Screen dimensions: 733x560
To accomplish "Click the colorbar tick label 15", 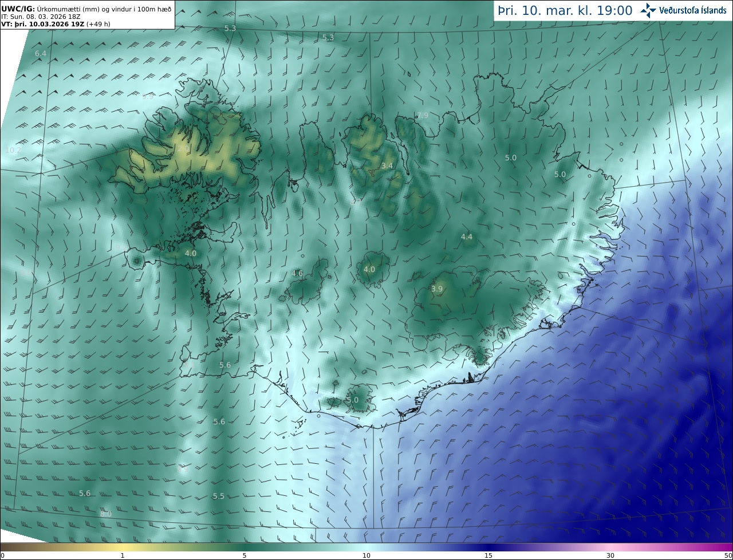I will click(488, 555).
